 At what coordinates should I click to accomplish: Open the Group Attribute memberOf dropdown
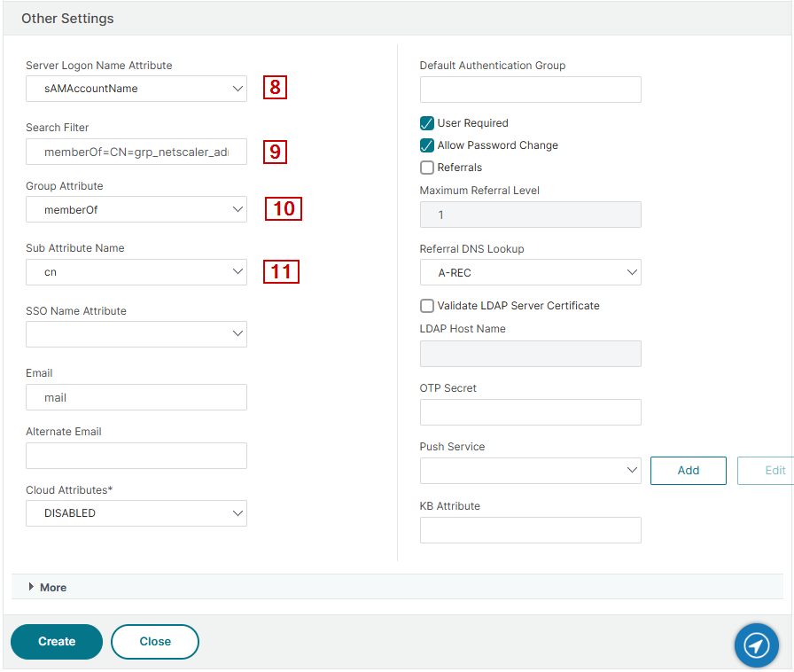(x=136, y=209)
